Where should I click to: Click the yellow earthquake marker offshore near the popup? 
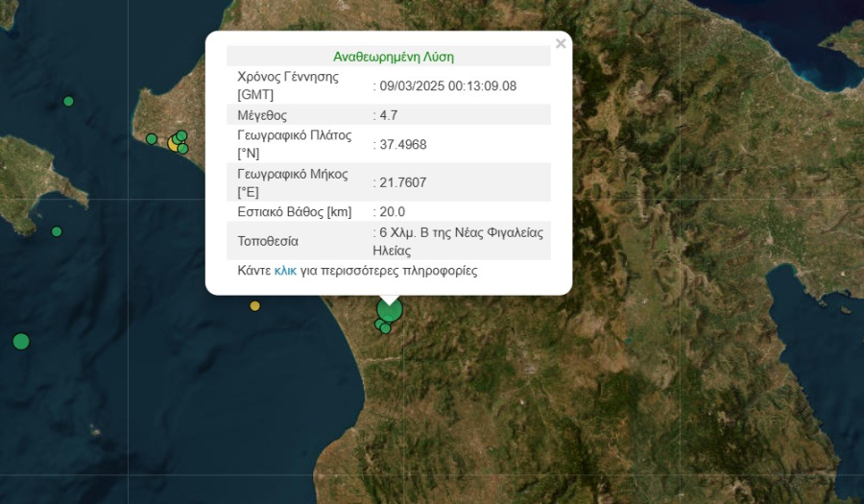[254, 305]
